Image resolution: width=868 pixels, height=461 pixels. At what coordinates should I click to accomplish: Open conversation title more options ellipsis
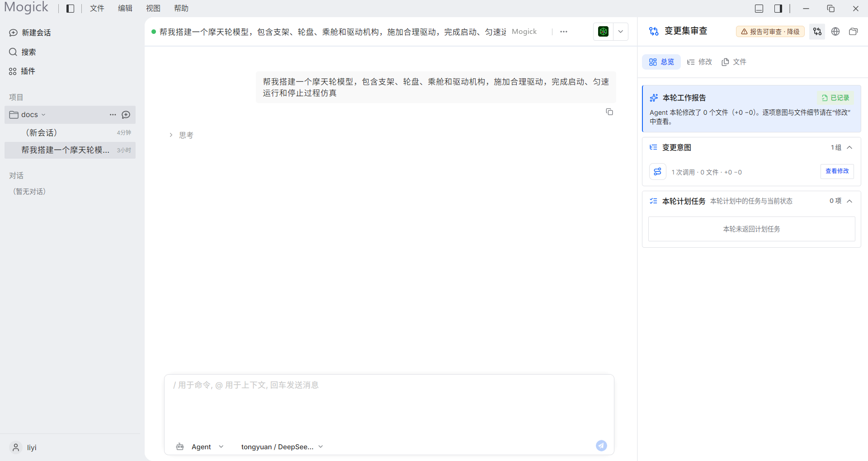[563, 32]
